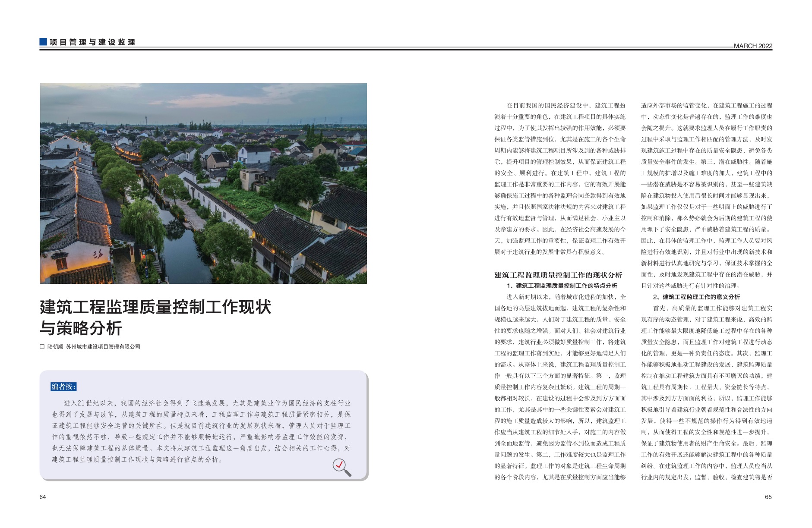Viewport: 812px width, 528px height.
Task: Click the intro paragraph starting 在目前我国的国民经济建设中
Action: tap(560, 179)
